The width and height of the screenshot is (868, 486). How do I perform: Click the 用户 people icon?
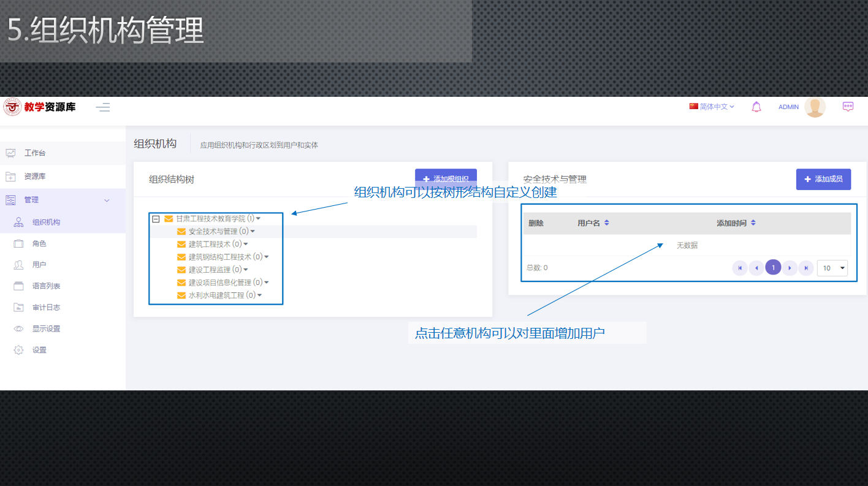pyautogui.click(x=18, y=265)
